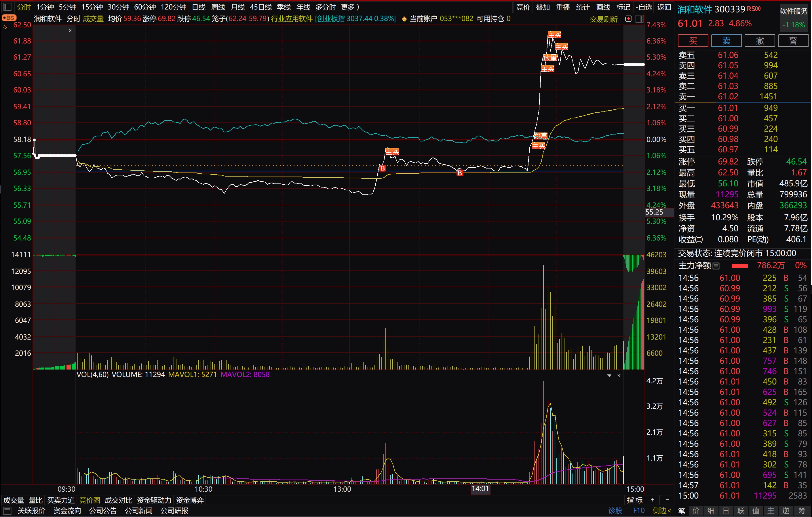Close the VOL indicator sub-panel
812x517 pixels.
click(x=619, y=376)
